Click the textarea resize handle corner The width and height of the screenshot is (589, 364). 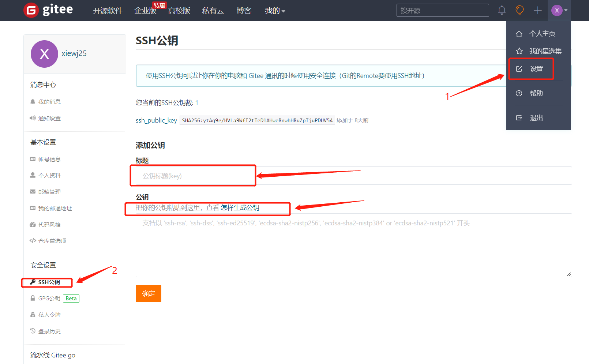click(x=569, y=274)
